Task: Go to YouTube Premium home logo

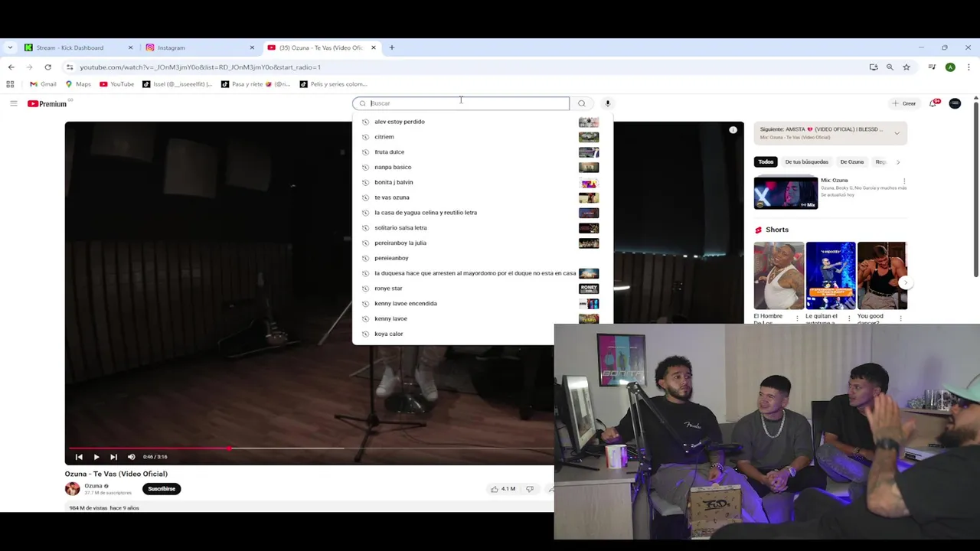Action: pos(47,103)
